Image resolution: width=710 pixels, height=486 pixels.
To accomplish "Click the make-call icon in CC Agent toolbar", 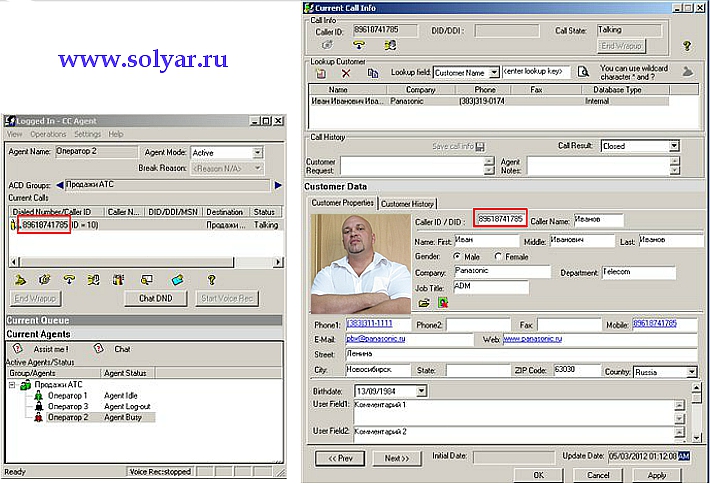I will tap(20, 280).
